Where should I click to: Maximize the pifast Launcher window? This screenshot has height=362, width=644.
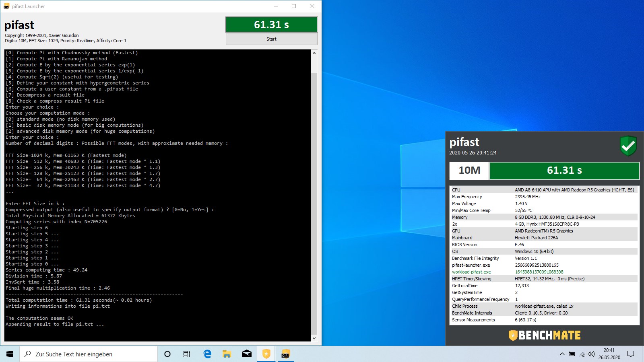(294, 6)
